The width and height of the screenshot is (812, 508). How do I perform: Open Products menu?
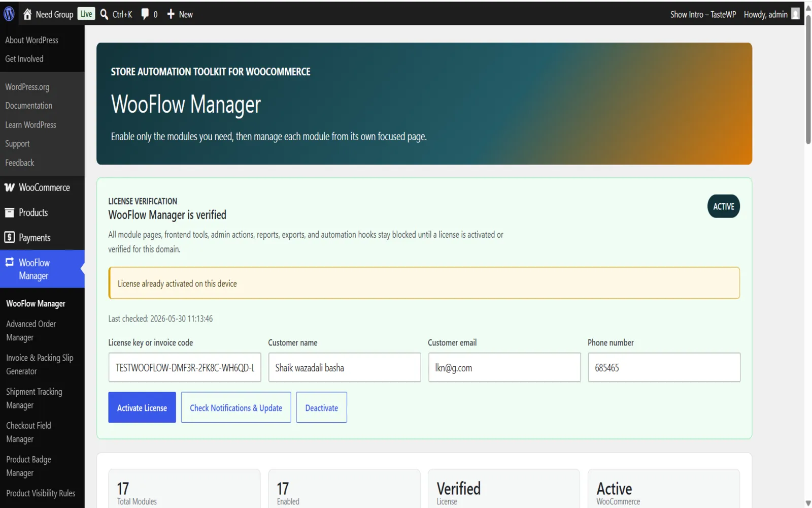[x=42, y=213]
